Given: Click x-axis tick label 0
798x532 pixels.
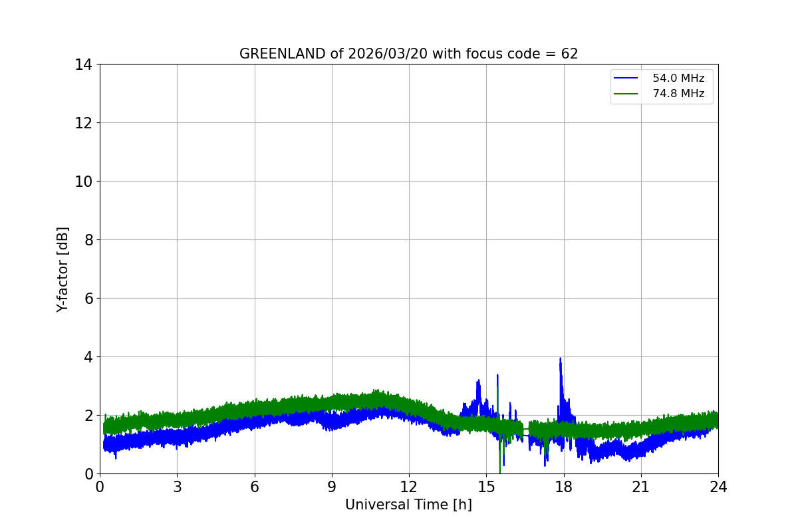Looking at the screenshot, I should point(100,487).
